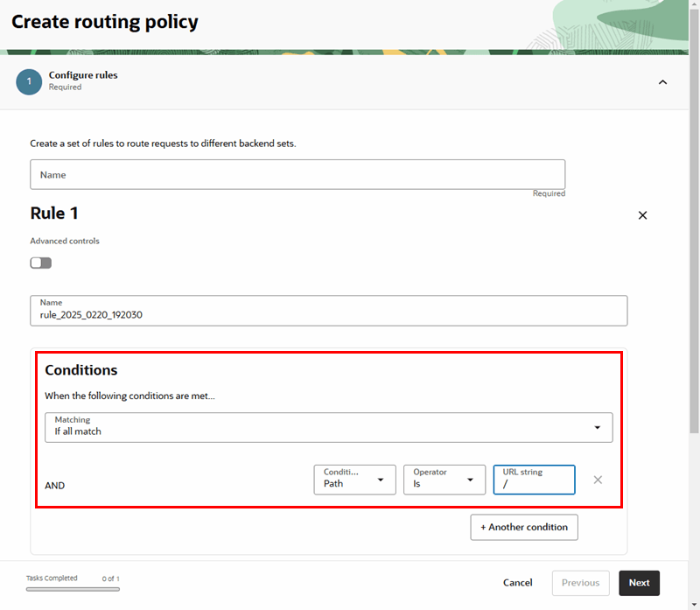Select the rule_2025_0220_192030 name field
The height and width of the screenshot is (610, 700).
pos(328,310)
